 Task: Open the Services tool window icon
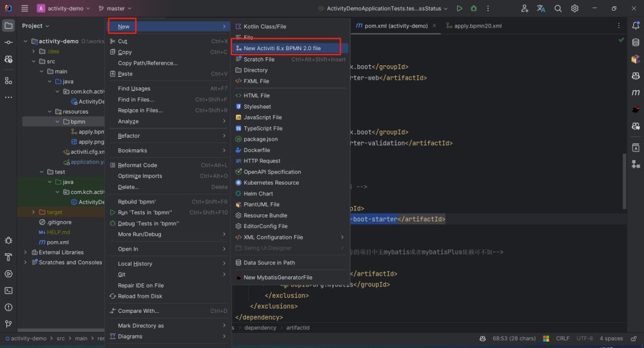[x=8, y=274]
